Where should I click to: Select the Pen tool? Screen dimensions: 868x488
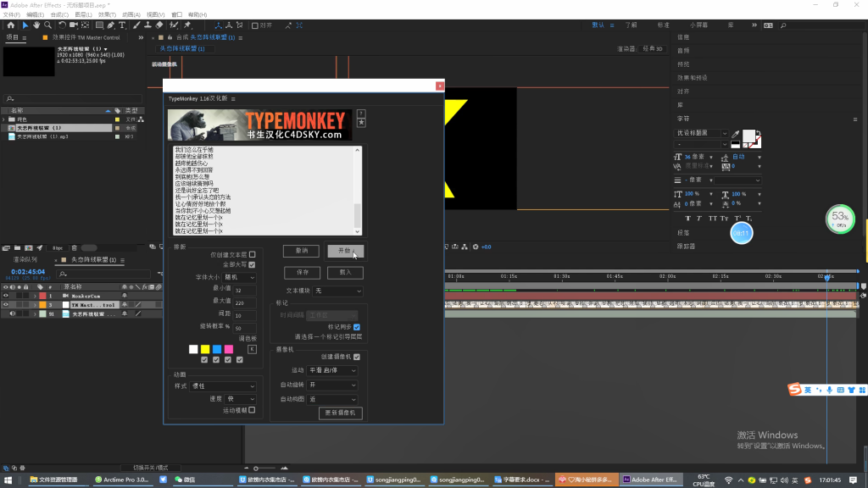(111, 25)
